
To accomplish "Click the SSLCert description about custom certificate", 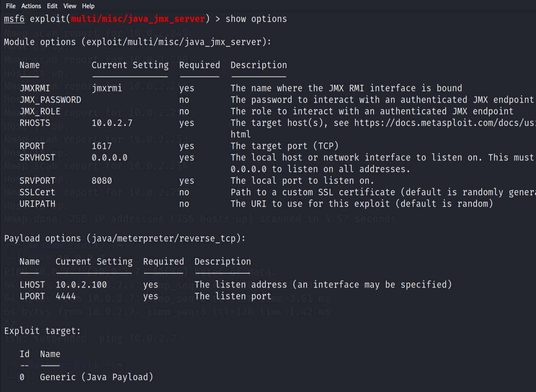I will coord(383,192).
